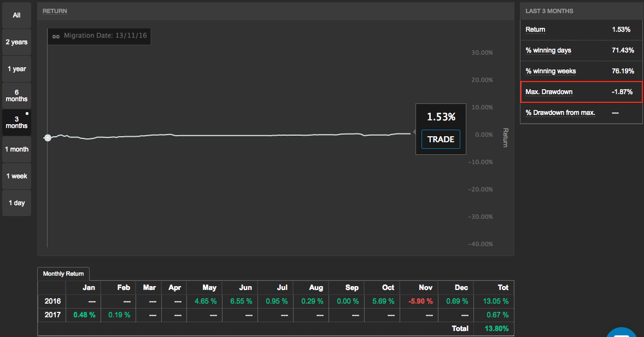
Task: Click the LAST 3 MONTHS heading
Action: pos(549,11)
